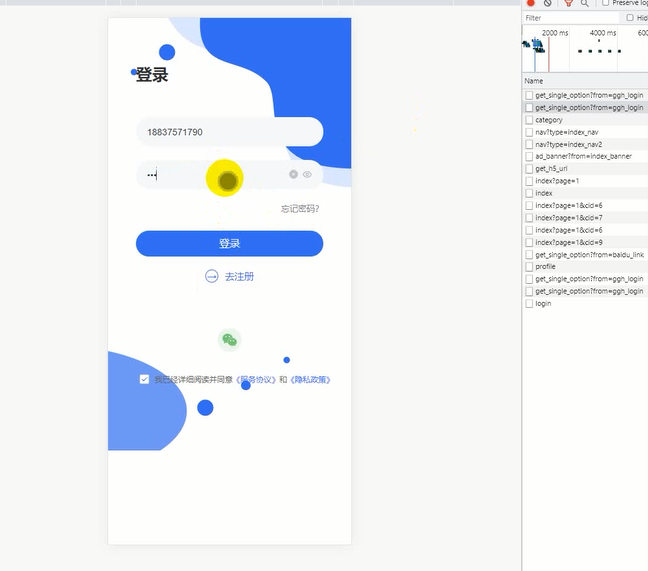The width and height of the screenshot is (648, 571).
Task: Open network search with the magnifier icon
Action: click(x=585, y=3)
